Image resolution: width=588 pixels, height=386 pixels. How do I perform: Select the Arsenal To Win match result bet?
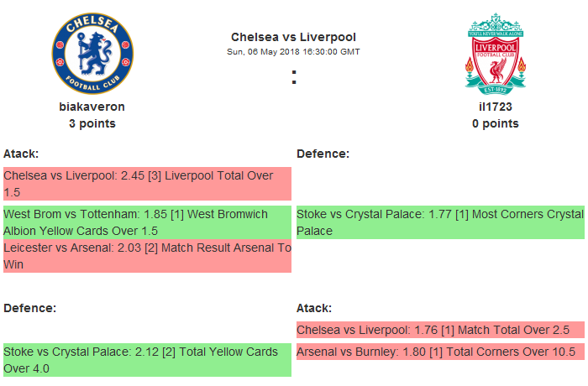[147, 256]
